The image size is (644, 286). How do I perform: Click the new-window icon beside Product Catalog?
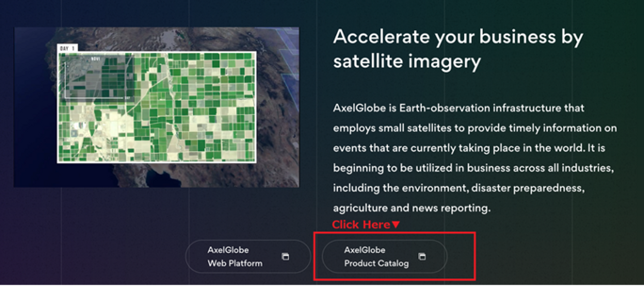422,256
